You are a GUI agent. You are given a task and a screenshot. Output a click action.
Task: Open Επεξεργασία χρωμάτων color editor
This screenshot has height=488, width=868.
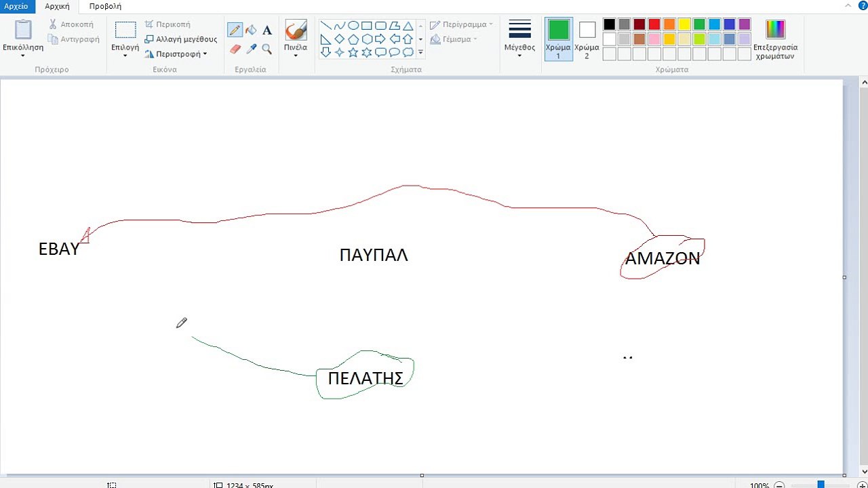[775, 39]
